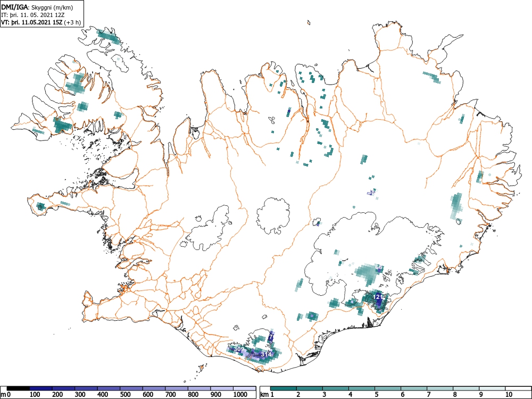Pick the 4–5 km legend swatch
The image size is (532, 399).
pyautogui.click(x=362, y=388)
